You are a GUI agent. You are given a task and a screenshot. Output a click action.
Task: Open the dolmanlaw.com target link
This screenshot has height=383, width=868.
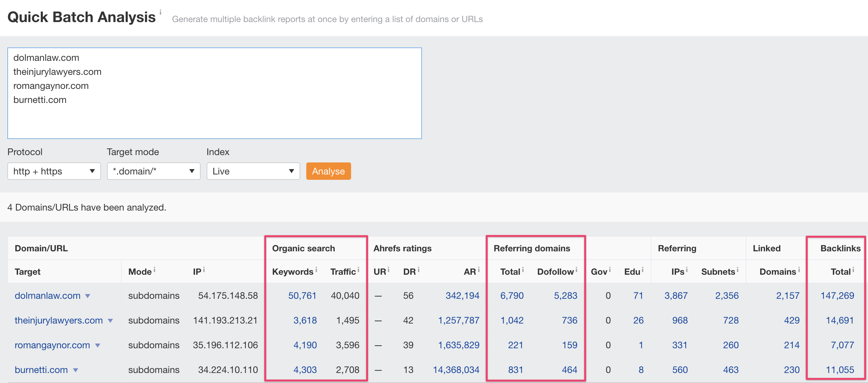[x=47, y=295]
